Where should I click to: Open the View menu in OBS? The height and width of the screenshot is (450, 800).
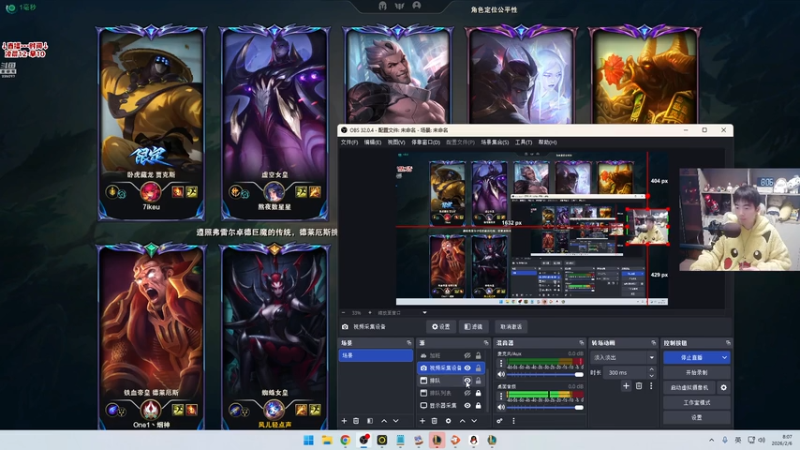click(396, 142)
